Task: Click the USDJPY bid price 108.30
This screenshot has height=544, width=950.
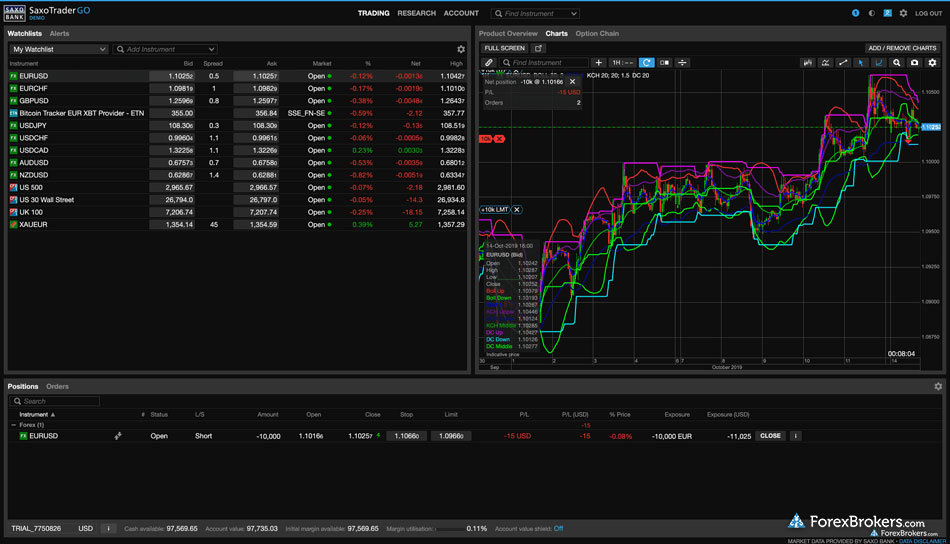Action: click(172, 125)
